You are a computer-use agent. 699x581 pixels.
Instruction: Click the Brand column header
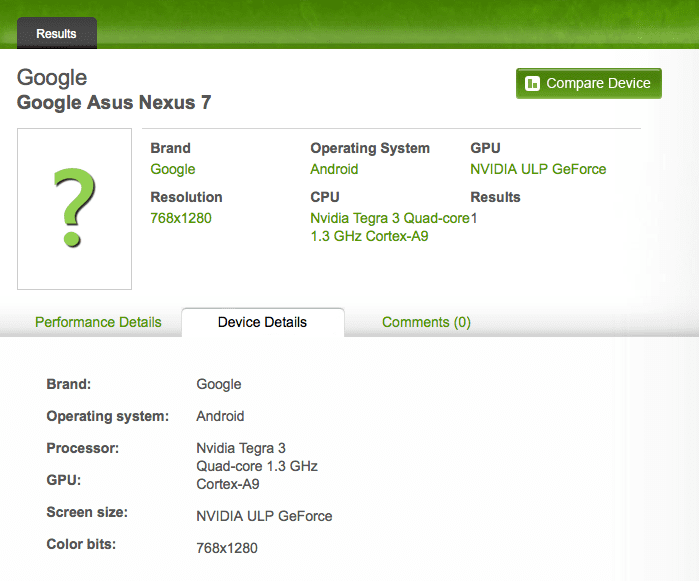(170, 148)
